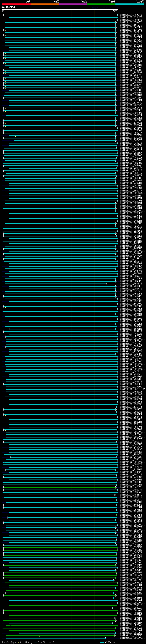Select hit UniRef100_B6T2I0

pyautogui.click(x=131, y=25)
